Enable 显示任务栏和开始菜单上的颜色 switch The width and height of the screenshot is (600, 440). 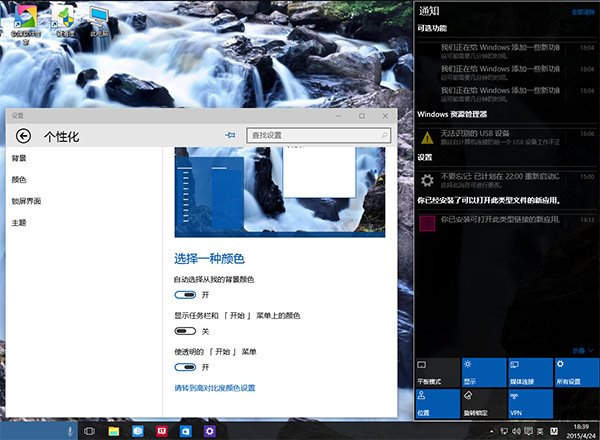tap(185, 331)
